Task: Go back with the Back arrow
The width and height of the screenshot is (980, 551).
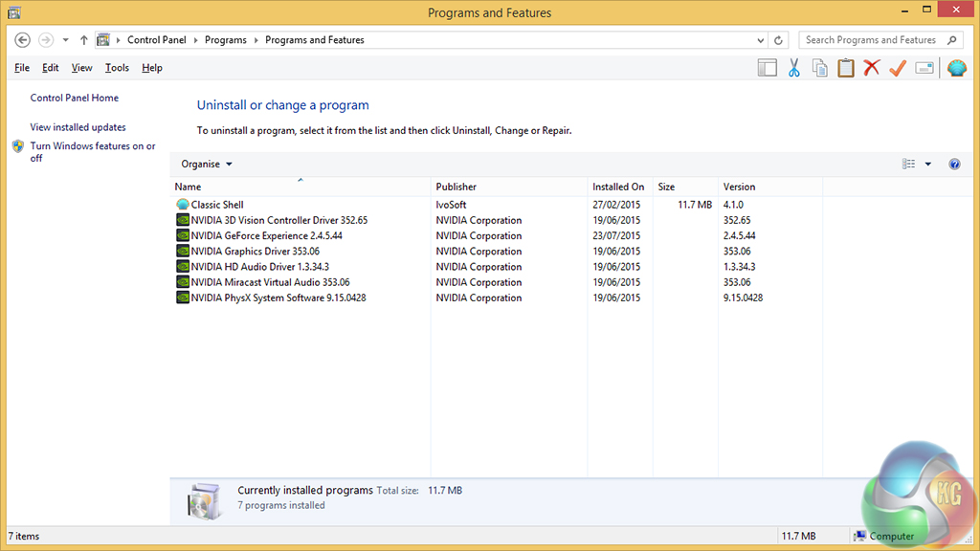Action: pos(23,40)
